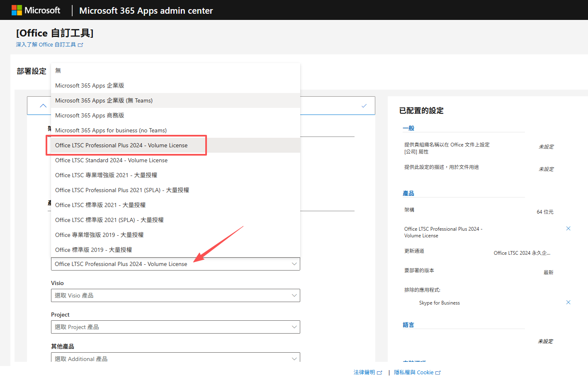Viewport: 588px width, 378px height.
Task: Select Office LTSC Professional Plus 2021 (SPLA) option
Action: point(175,190)
